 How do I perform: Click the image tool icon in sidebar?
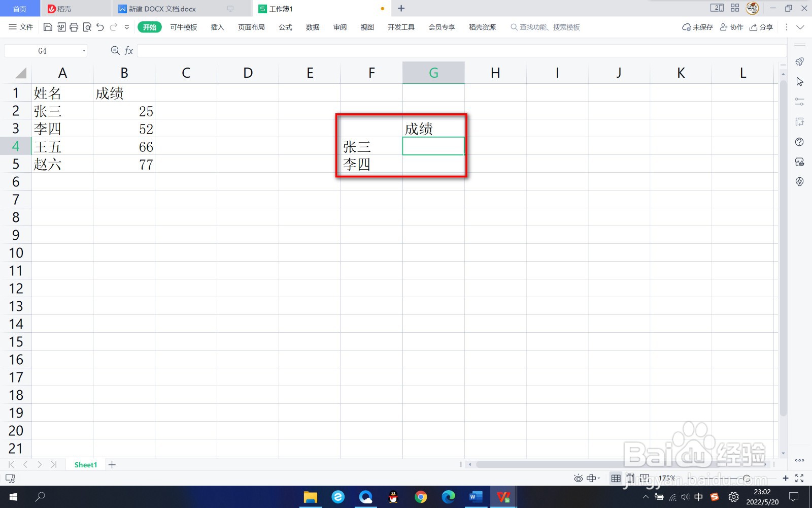800,162
